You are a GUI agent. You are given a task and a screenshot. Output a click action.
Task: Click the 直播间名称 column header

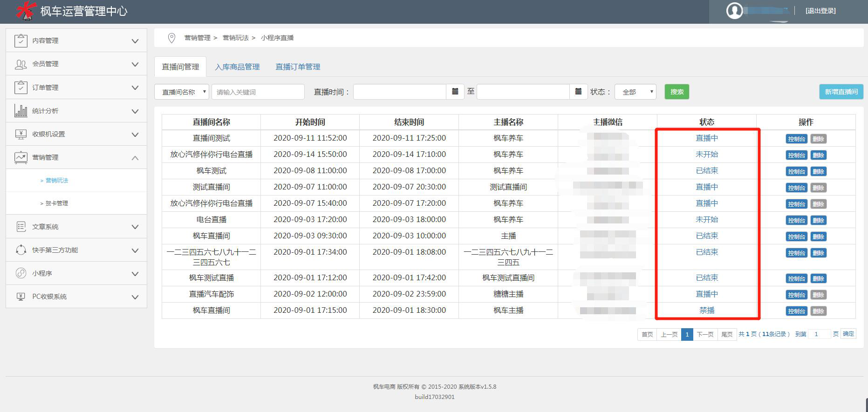pyautogui.click(x=212, y=122)
